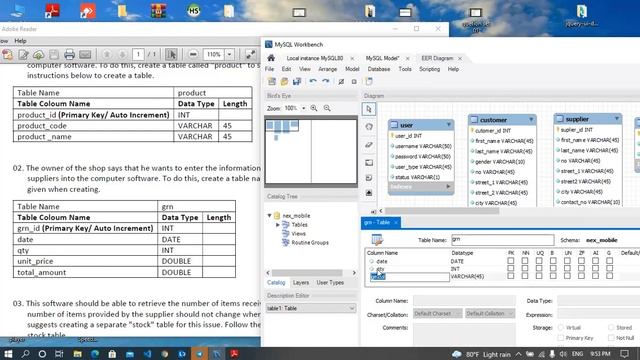
Task: Switch to the Layers tab
Action: pos(301,282)
